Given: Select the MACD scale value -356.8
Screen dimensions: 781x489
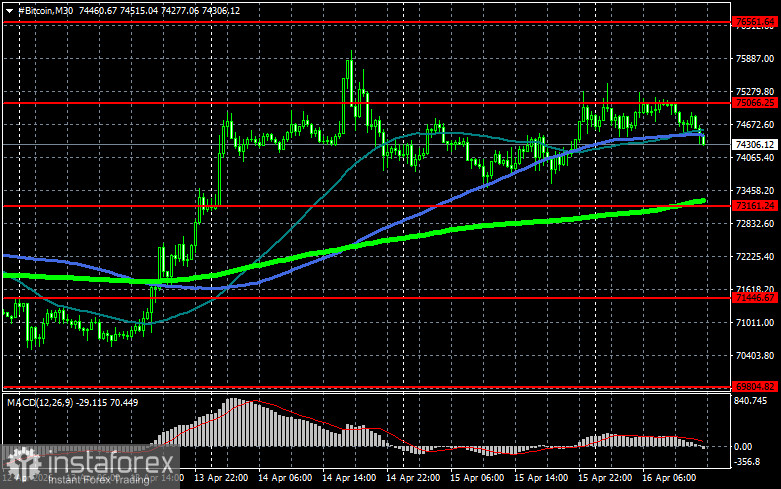Looking at the screenshot, I should [747, 462].
